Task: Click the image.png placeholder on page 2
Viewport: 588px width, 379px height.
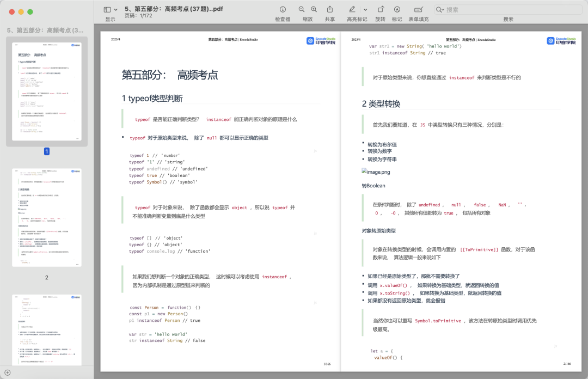Action: pyautogui.click(x=376, y=172)
